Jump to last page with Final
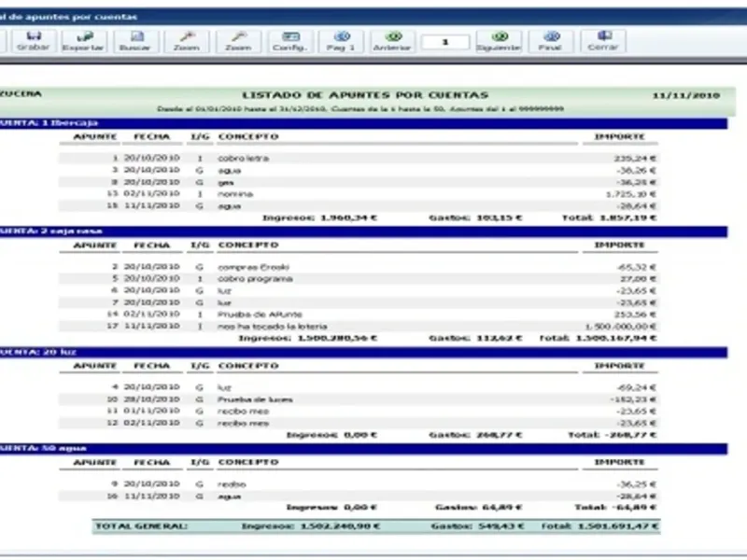 (550, 41)
